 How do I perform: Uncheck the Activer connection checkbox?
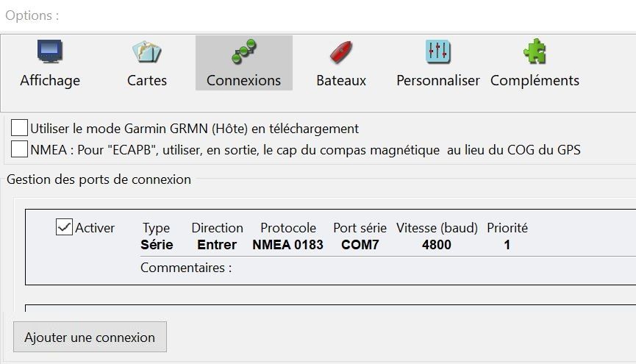[64, 227]
